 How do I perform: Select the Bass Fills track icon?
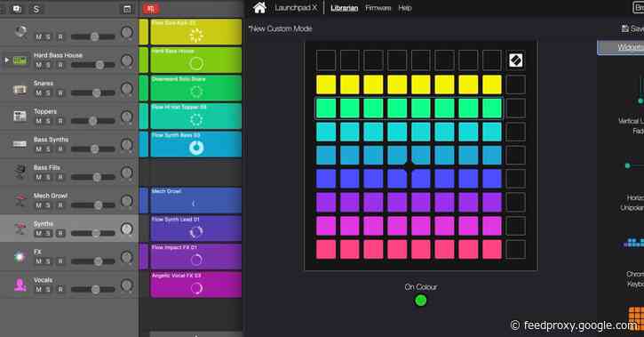point(20,173)
